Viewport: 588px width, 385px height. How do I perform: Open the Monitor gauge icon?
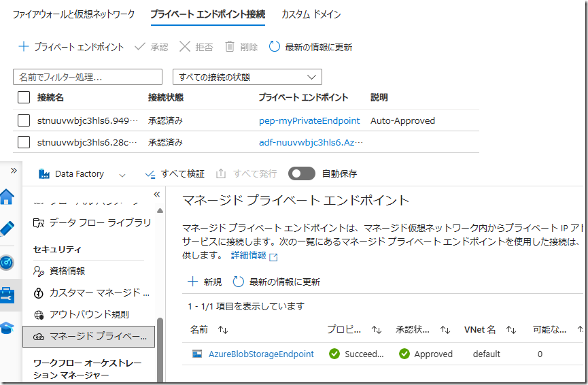7,263
